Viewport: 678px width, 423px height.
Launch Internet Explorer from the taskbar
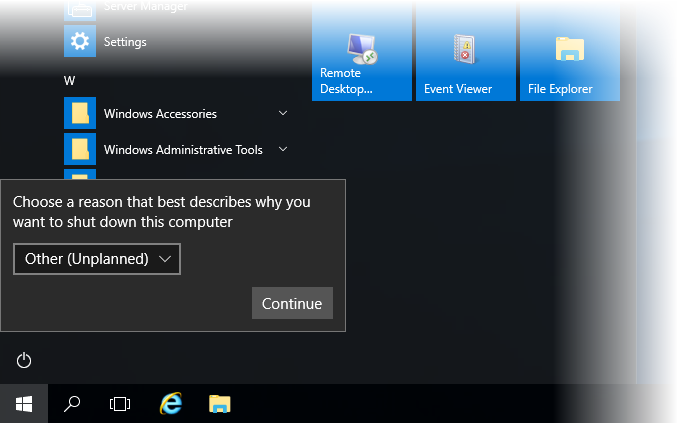pos(171,404)
